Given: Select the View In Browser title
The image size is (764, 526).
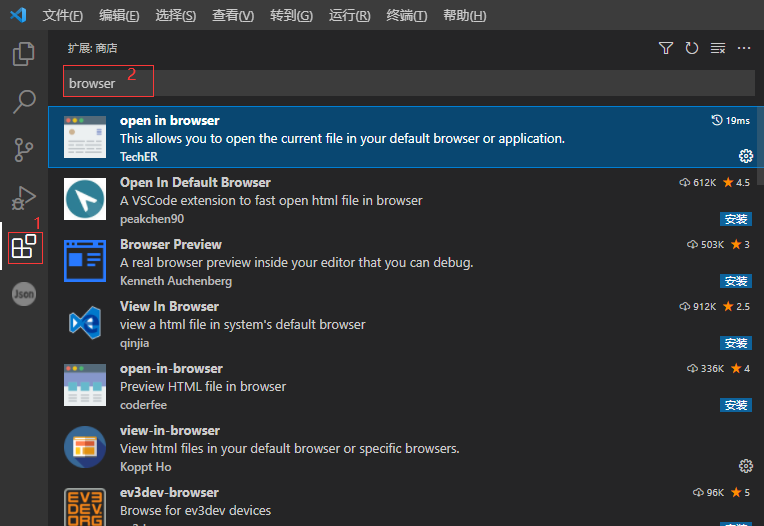Looking at the screenshot, I should pyautogui.click(x=169, y=306).
